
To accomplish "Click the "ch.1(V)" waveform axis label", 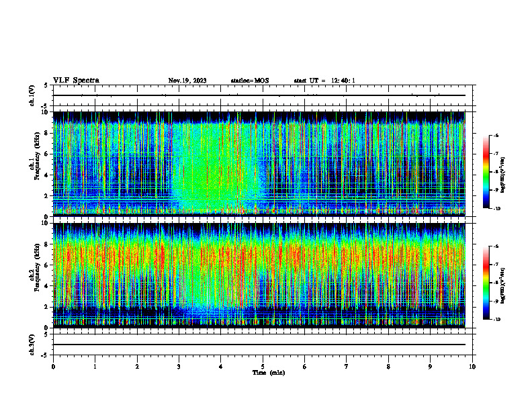I will pyautogui.click(x=32, y=95).
